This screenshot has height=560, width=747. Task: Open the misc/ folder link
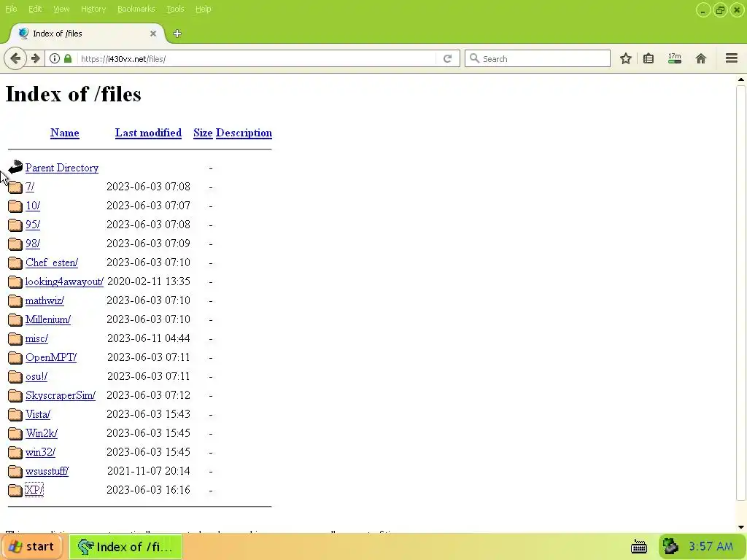[36, 338]
